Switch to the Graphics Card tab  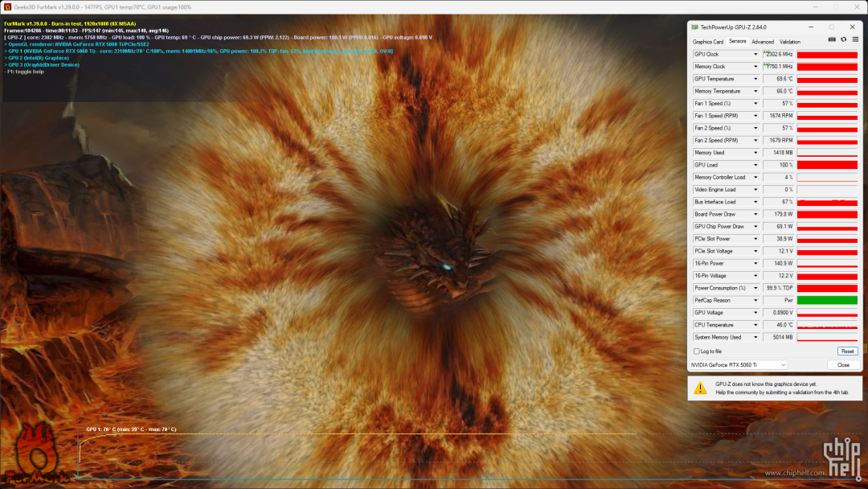click(x=707, y=42)
